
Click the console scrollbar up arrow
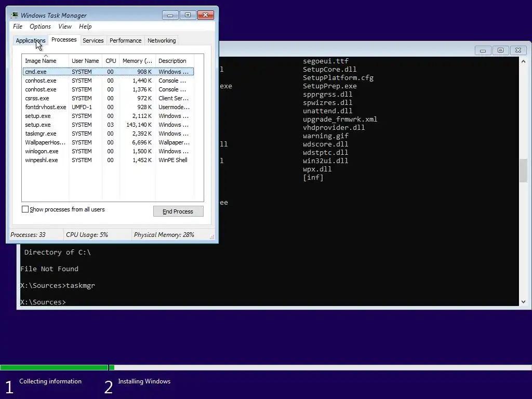click(523, 61)
